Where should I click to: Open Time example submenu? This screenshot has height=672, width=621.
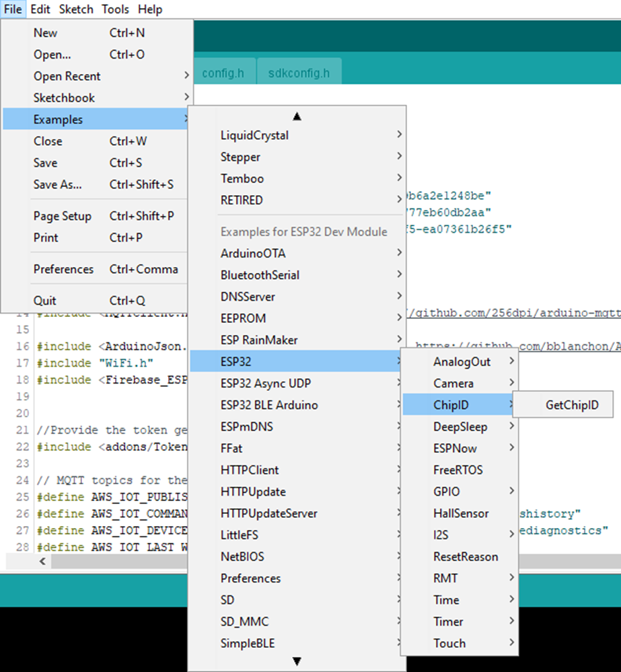click(x=460, y=599)
